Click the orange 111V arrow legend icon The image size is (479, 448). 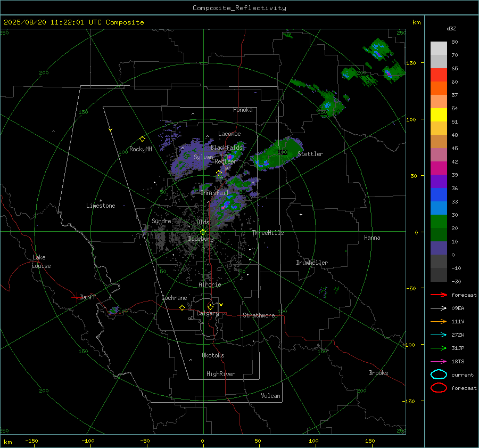coord(439,321)
